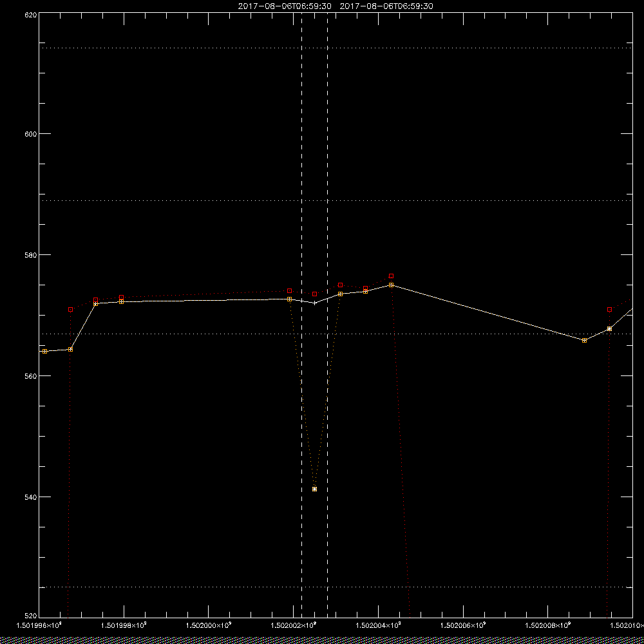This screenshot has width=644, height=644.
Task: Select the orange outlier data point near 541
Action: [x=315, y=489]
